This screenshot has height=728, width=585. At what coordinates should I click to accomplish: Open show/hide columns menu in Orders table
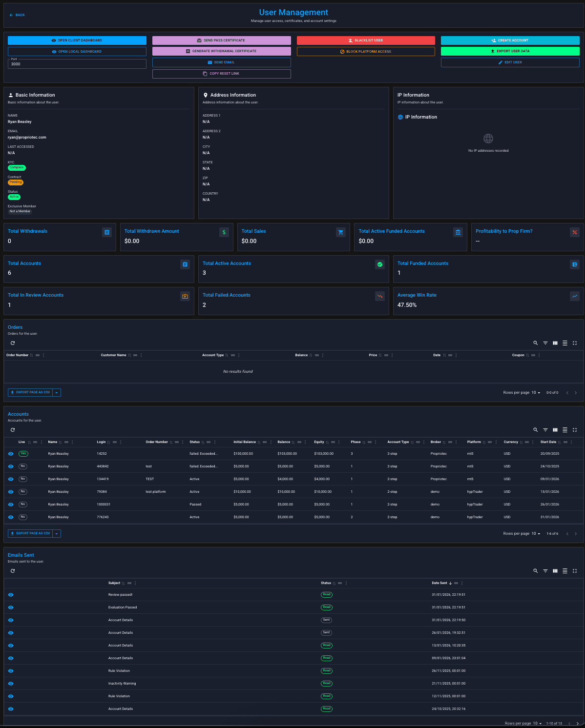point(555,343)
